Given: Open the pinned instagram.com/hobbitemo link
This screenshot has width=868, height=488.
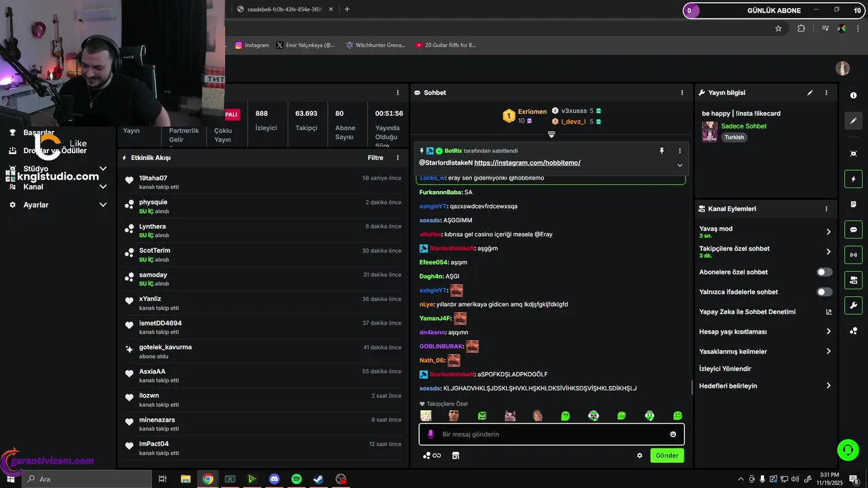Looking at the screenshot, I should pyautogui.click(x=527, y=163).
